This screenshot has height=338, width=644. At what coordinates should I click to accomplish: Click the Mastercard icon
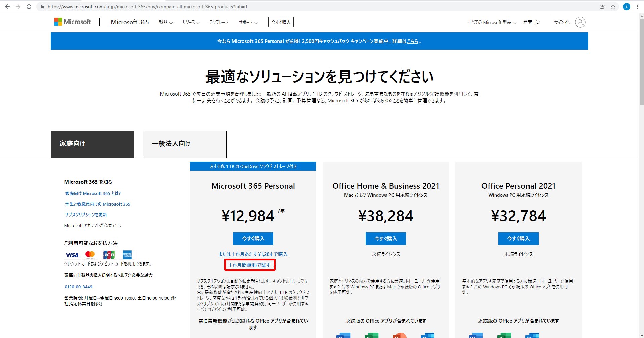[90, 255]
